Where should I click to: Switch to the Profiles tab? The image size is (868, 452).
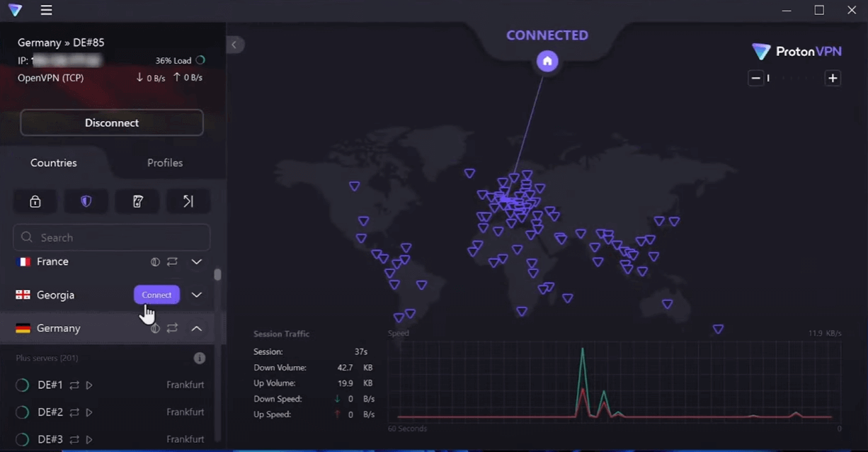click(165, 162)
